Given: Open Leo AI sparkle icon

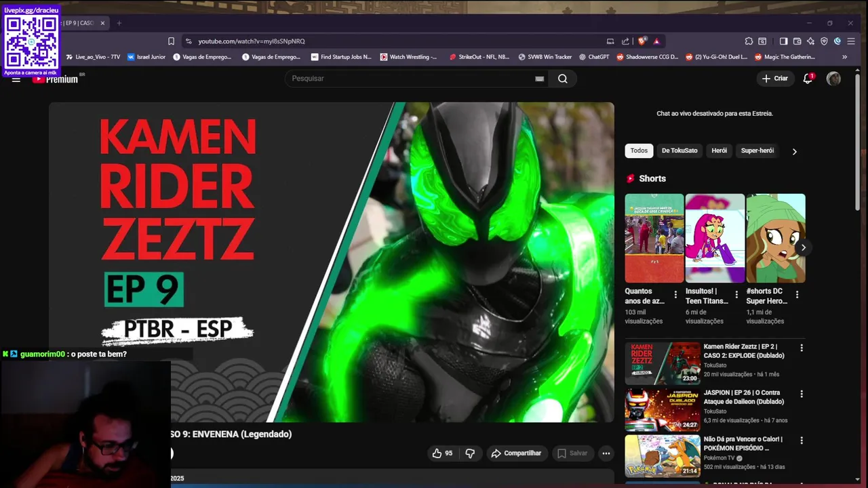Looking at the screenshot, I should coord(811,41).
